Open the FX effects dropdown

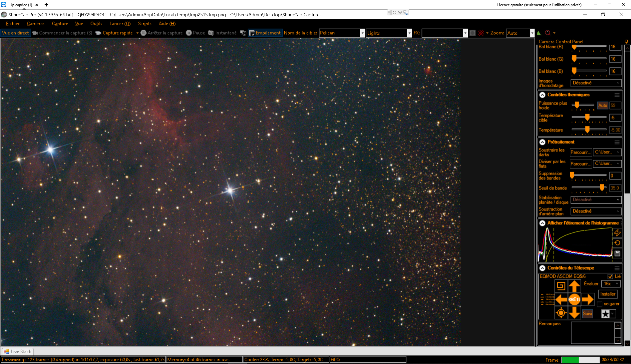coord(465,33)
